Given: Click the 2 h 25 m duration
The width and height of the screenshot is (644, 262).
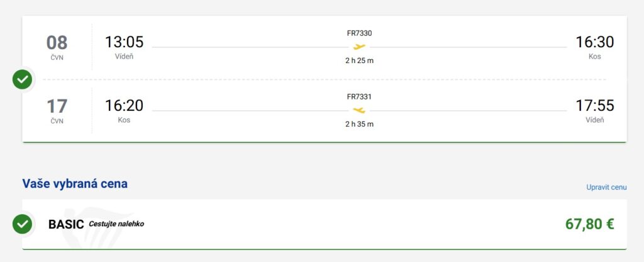Looking at the screenshot, I should tap(359, 61).
